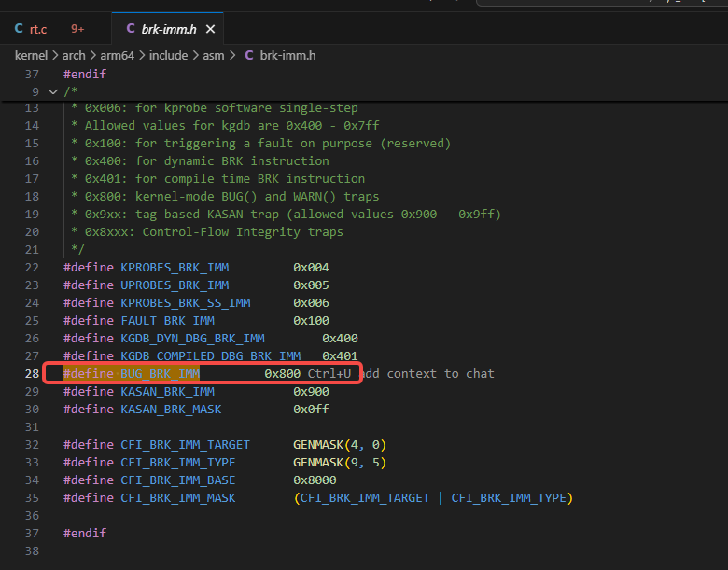Open the kernel breadcrumb folder

coord(31,56)
